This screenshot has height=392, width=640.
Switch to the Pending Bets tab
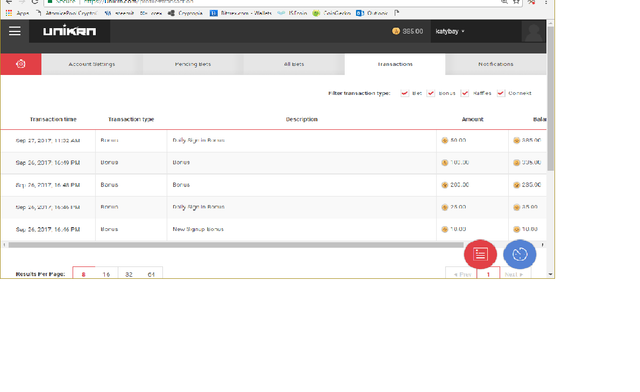click(x=193, y=64)
